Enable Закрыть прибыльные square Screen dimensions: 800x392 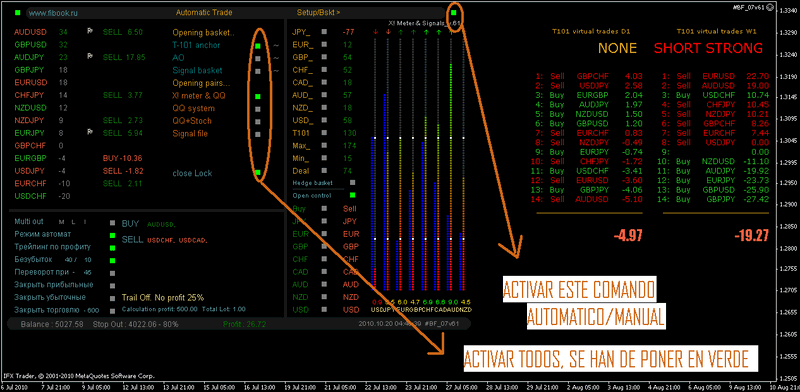113,286
